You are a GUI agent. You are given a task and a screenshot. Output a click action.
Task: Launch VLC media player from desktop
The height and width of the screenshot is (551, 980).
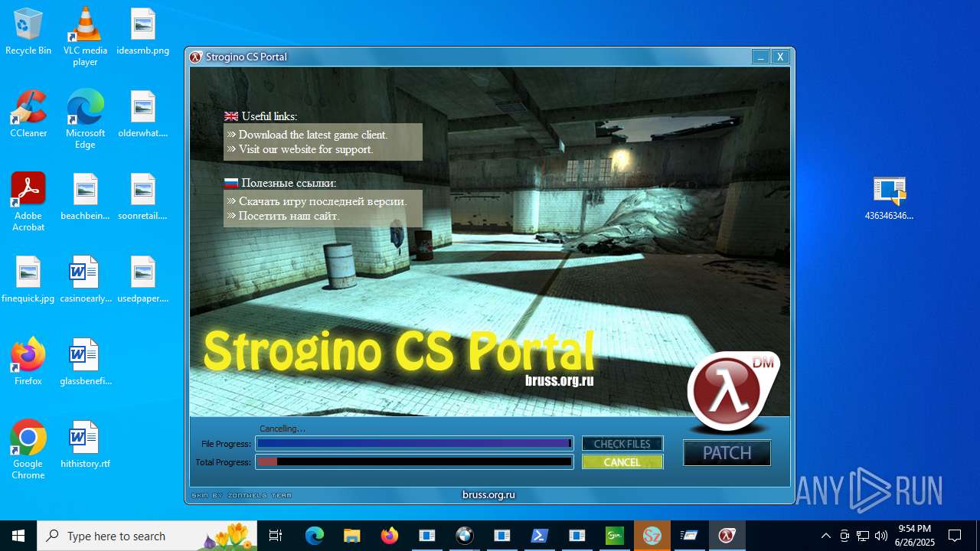pyautogui.click(x=85, y=36)
